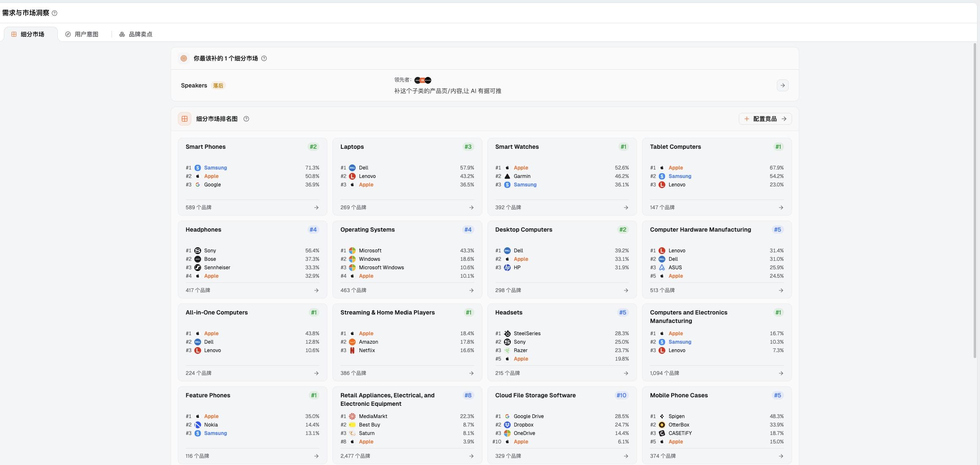Click leader brand logos beside 领先者
This screenshot has height=465, width=980.
point(423,80)
